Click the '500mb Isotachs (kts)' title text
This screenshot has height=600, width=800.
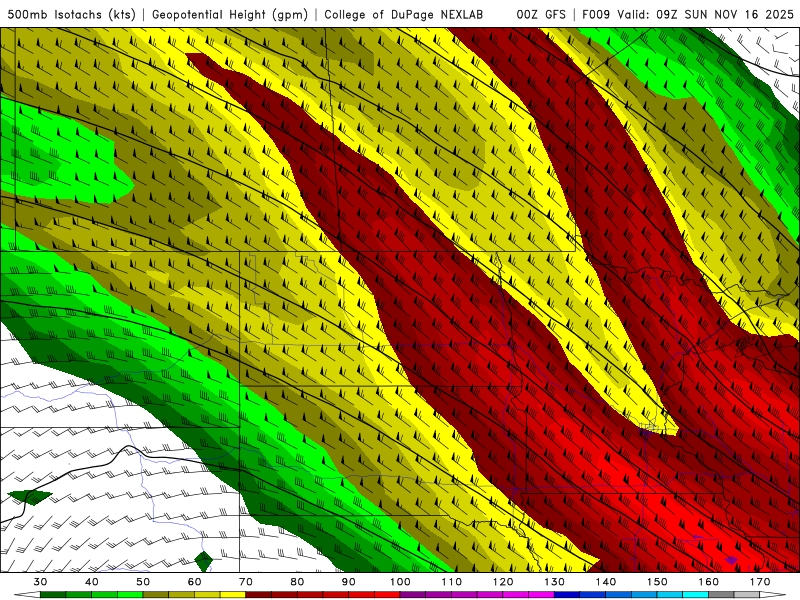pyautogui.click(x=71, y=15)
